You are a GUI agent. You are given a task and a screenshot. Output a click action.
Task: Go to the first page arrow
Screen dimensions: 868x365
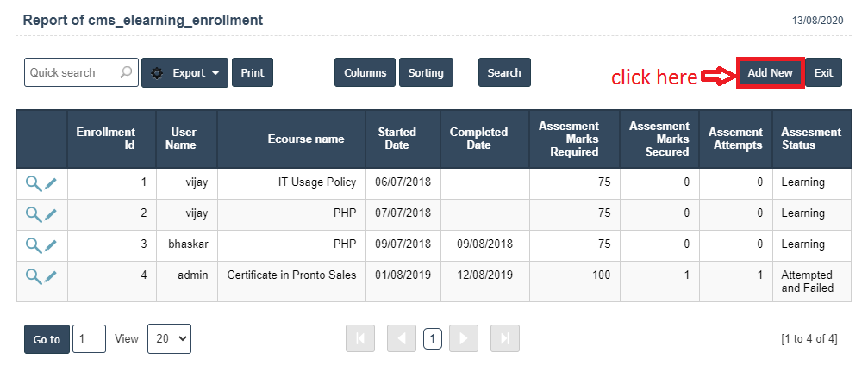click(360, 339)
